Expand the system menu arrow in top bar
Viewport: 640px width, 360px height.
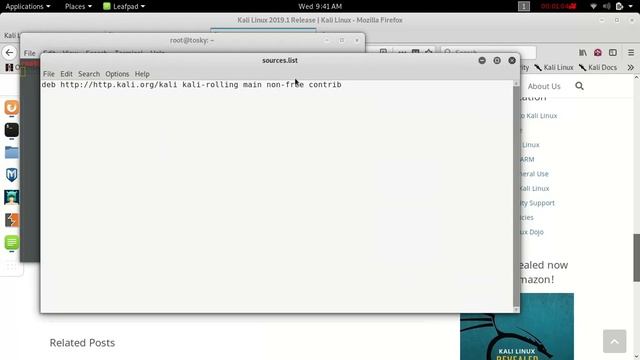coord(631,6)
